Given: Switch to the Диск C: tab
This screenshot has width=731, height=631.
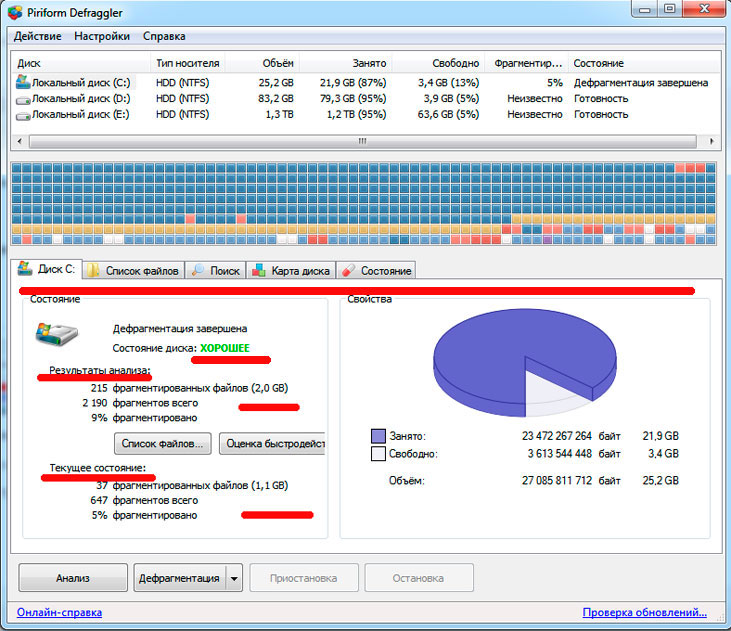Looking at the screenshot, I should (x=47, y=269).
